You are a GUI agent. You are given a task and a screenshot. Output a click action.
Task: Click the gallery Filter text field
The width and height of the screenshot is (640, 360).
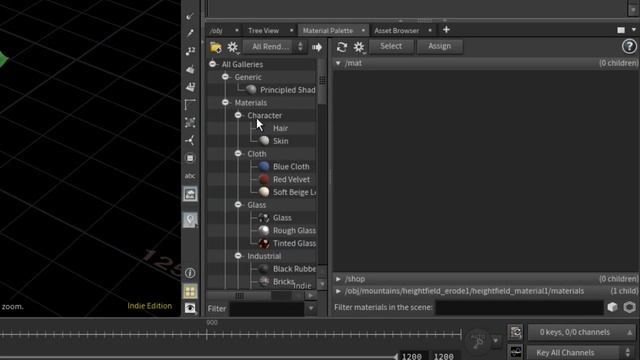point(267,309)
